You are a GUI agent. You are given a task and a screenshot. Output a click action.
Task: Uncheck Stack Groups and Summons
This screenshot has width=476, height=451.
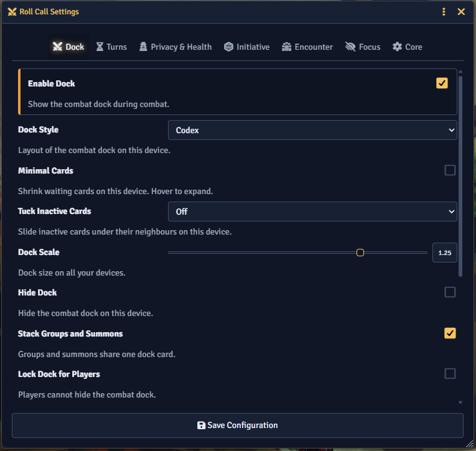coord(450,333)
